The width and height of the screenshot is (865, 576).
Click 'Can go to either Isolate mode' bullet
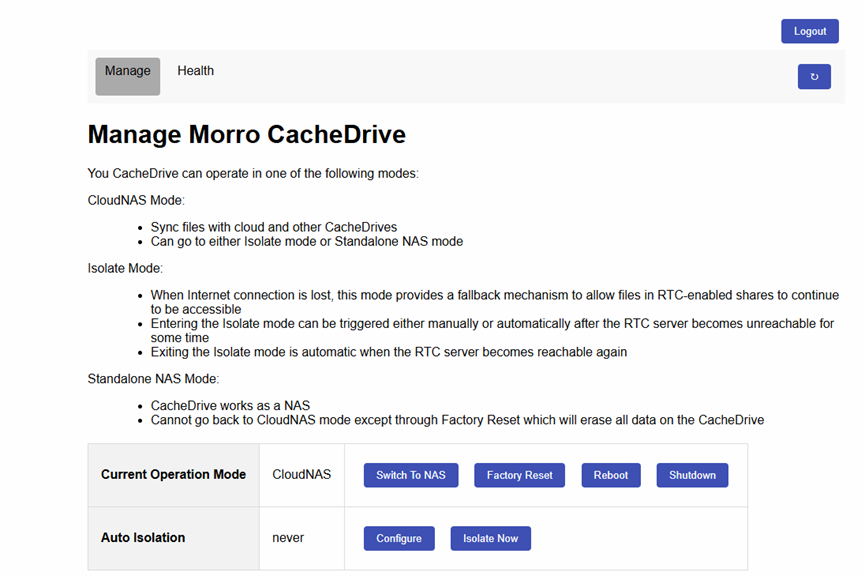click(x=307, y=242)
